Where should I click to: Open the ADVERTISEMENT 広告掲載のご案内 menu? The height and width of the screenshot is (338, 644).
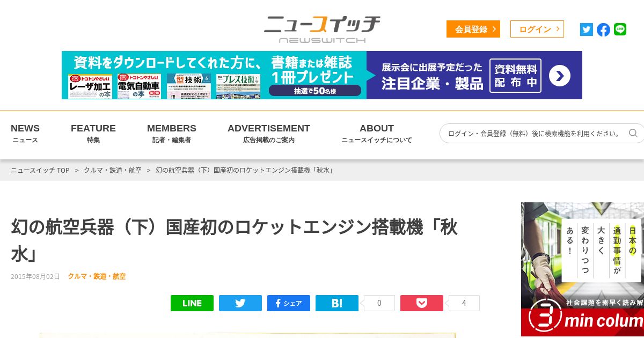coord(269,134)
